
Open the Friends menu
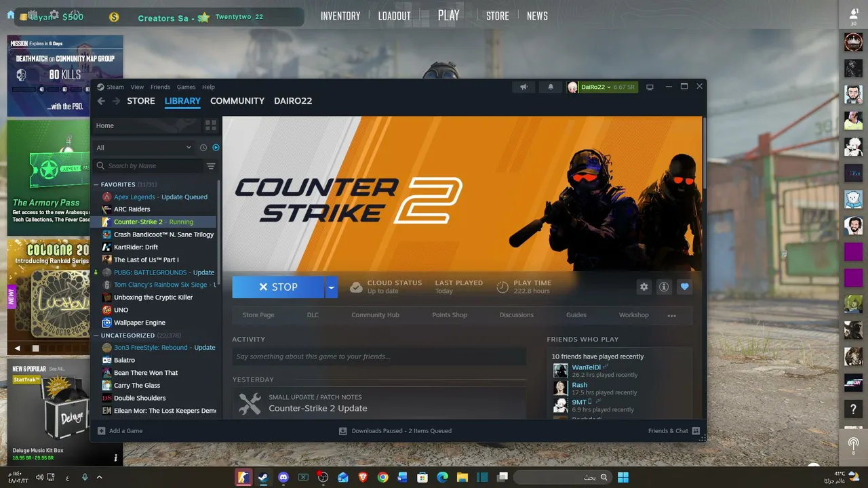pos(160,87)
